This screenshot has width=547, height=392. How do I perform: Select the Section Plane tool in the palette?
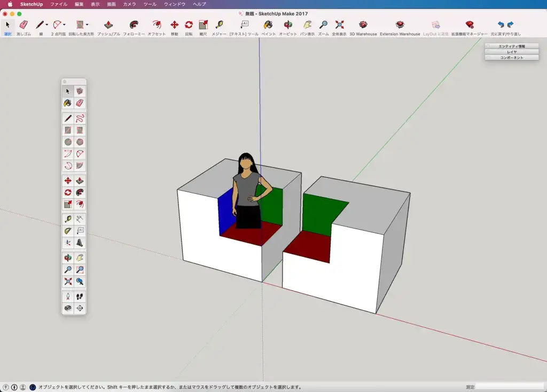[80, 308]
